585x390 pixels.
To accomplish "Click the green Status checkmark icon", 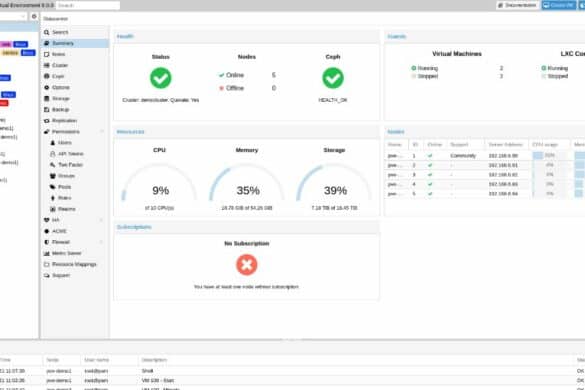I will coord(161,78).
